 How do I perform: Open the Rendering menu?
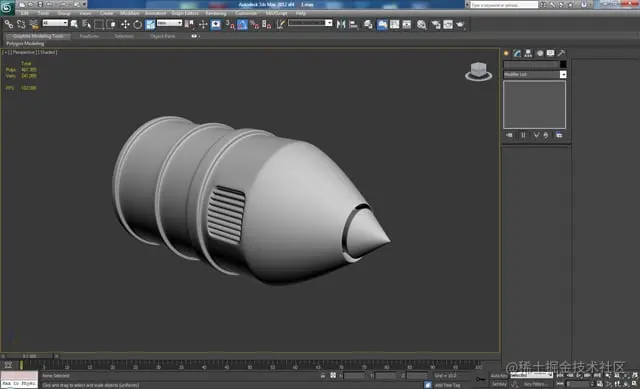[x=216, y=13]
